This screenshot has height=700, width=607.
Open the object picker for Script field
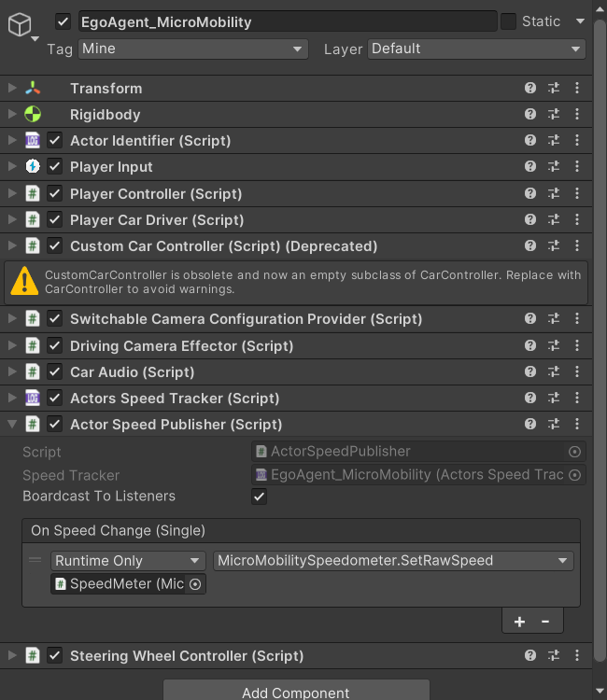574,452
